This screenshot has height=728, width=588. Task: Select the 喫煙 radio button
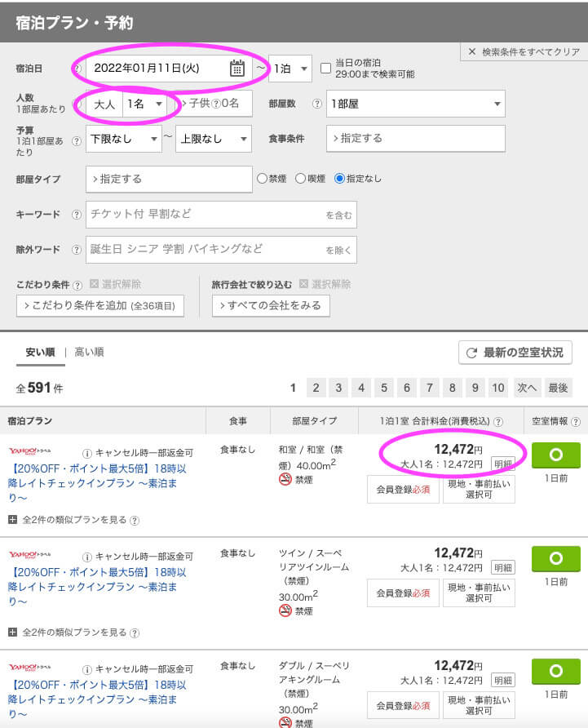pos(300,178)
